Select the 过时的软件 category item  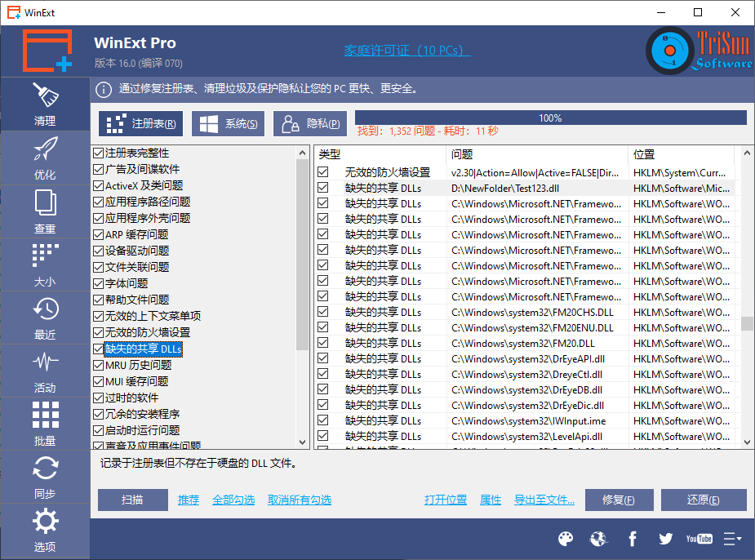pos(132,398)
